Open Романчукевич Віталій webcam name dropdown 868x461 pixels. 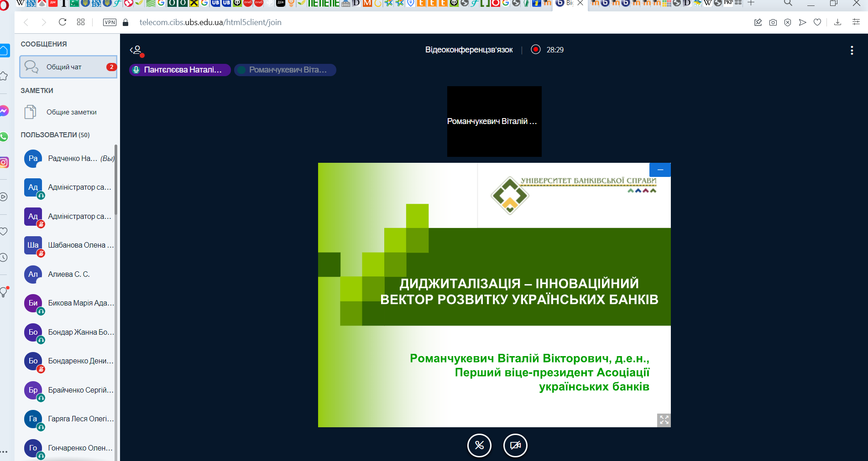pos(492,121)
